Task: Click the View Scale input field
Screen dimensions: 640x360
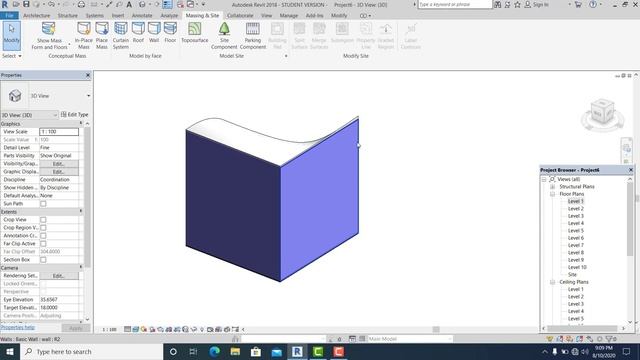Action: click(x=59, y=132)
